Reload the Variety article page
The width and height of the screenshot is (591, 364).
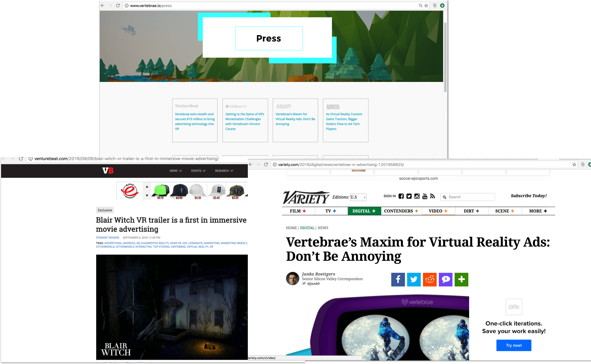[x=266, y=164]
